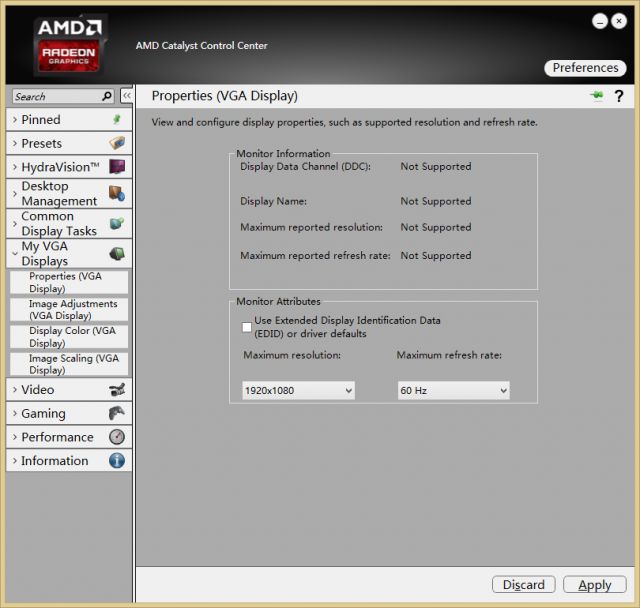Screen dimensions: 640x608
Task: Click the AMD Radeon Graphics logo
Action: click(69, 44)
